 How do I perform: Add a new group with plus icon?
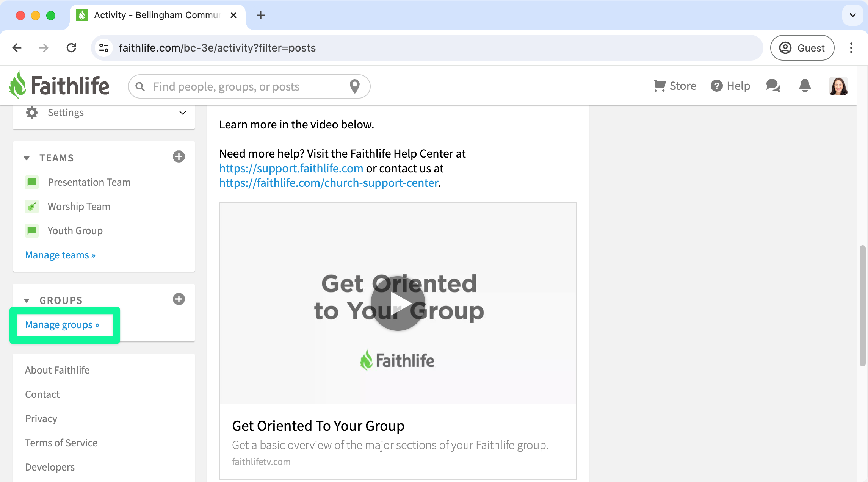179,299
